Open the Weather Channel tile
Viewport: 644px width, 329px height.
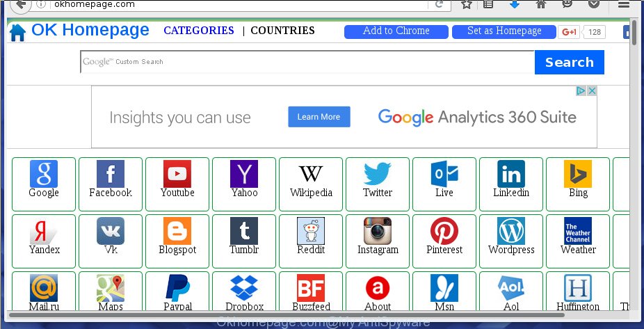(577, 241)
